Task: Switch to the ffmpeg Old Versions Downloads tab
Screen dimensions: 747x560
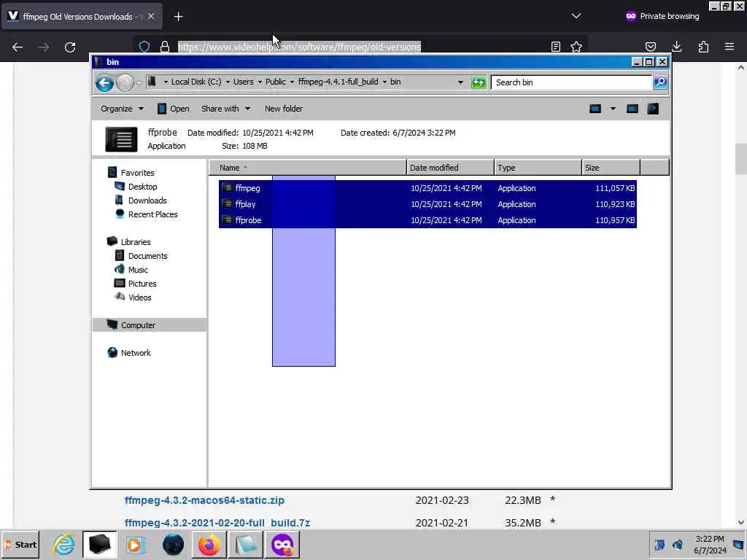Action: coord(82,16)
